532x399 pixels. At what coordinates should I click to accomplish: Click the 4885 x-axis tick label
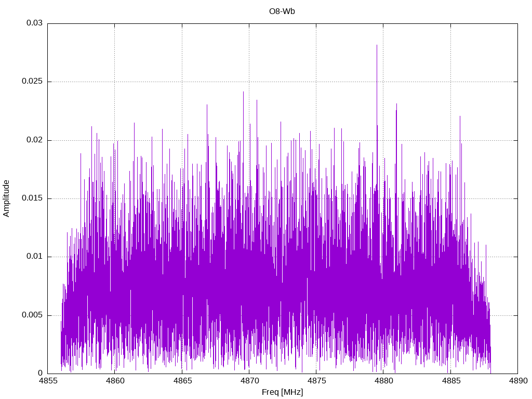click(x=450, y=381)
